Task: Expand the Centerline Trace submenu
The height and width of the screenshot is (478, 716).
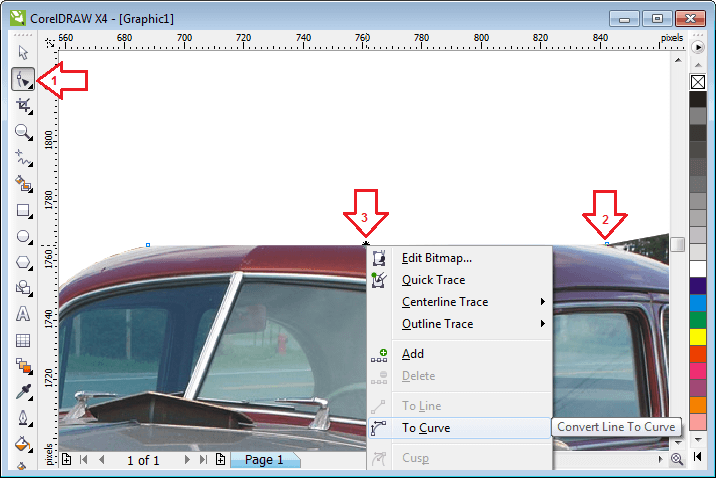Action: pyautogui.click(x=445, y=302)
